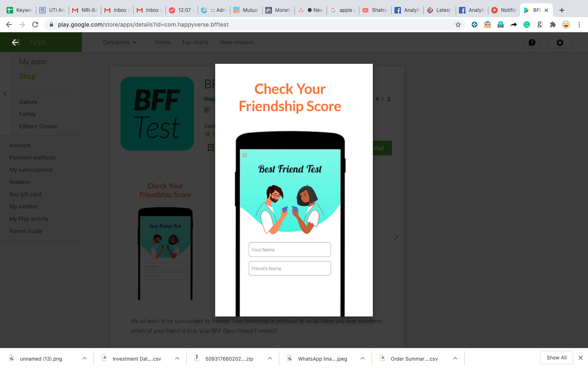Select the BFF Test app icon

(157, 113)
